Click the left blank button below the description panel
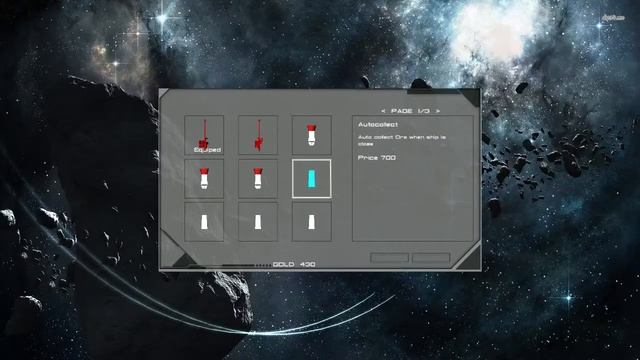 tap(389, 258)
